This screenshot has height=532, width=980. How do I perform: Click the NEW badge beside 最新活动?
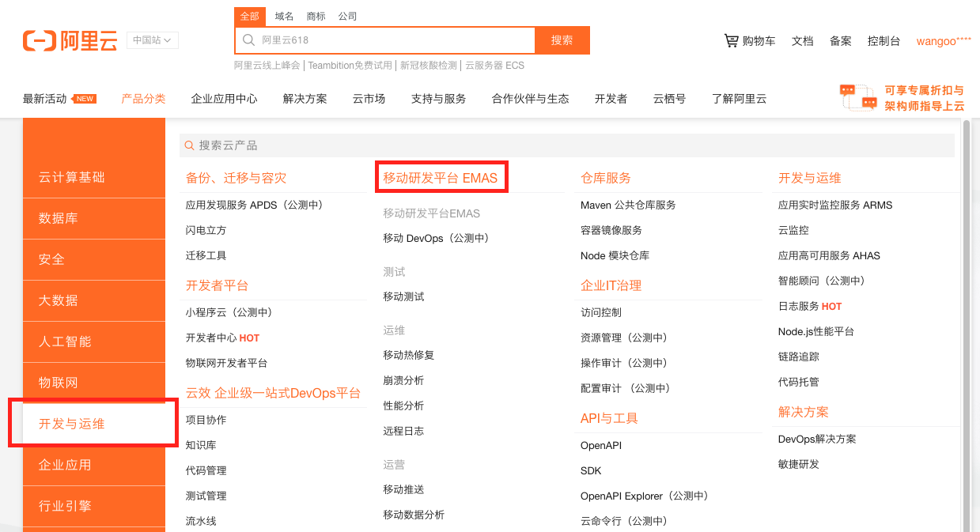coord(84,99)
